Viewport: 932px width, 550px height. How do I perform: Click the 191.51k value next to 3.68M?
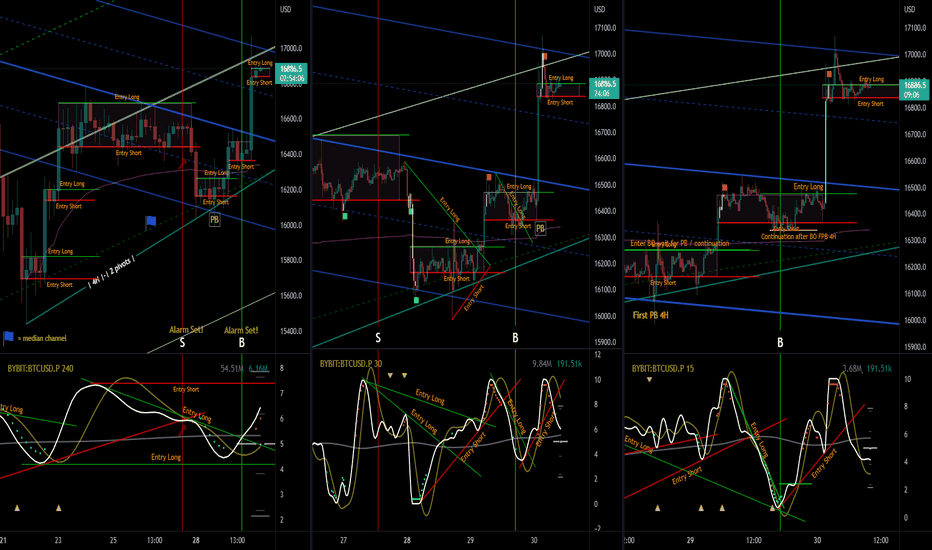[x=880, y=369]
